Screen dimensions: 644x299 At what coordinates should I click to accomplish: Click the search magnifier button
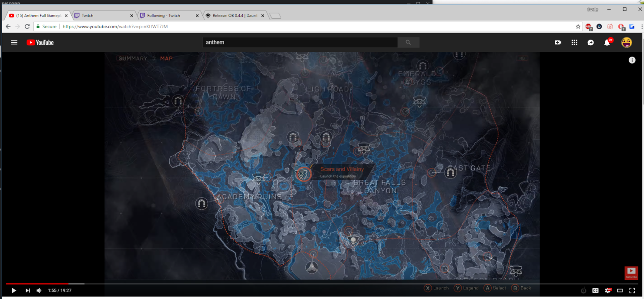408,43
